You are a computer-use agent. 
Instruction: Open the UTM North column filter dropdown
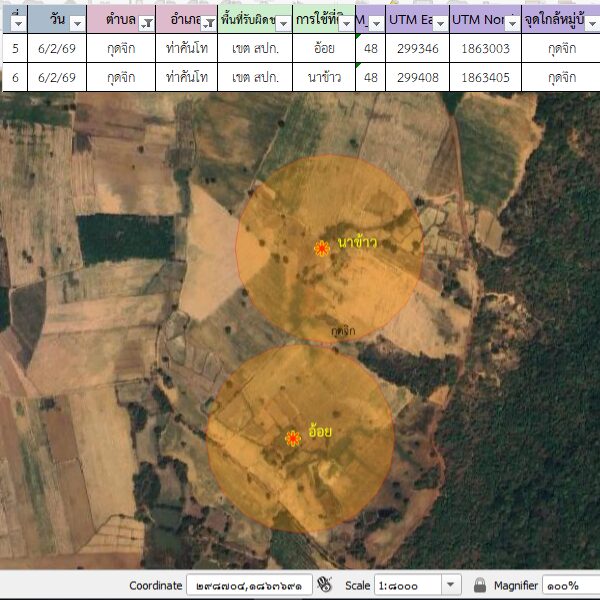(512, 21)
